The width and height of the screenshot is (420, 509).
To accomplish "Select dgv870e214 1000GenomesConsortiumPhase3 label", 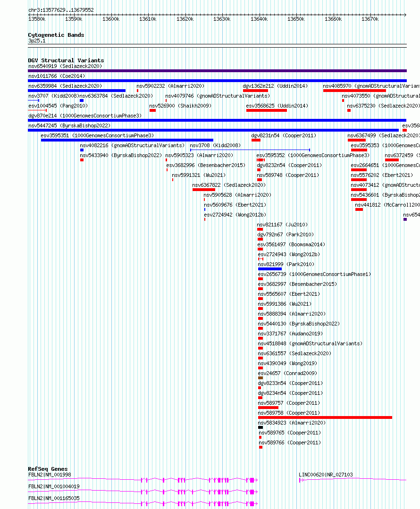I will pos(85,116).
